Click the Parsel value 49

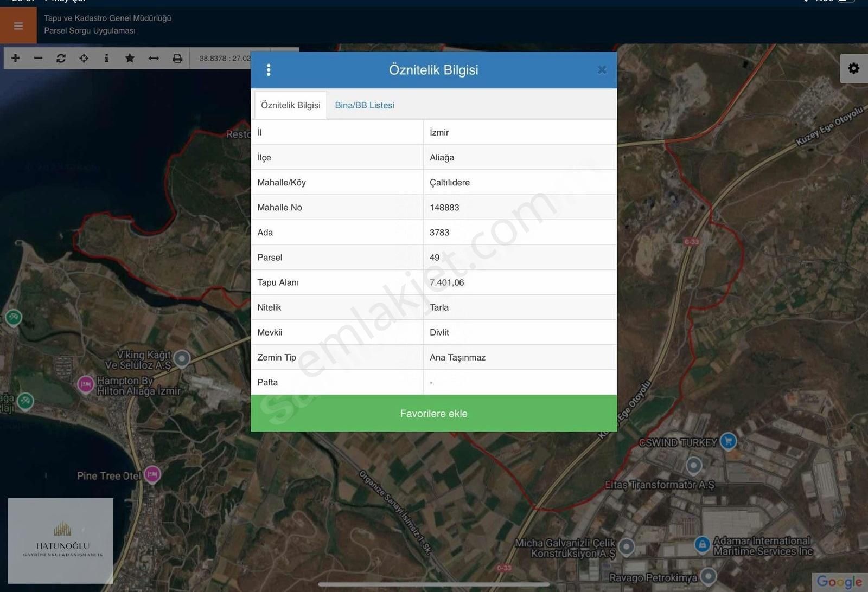[x=435, y=258]
